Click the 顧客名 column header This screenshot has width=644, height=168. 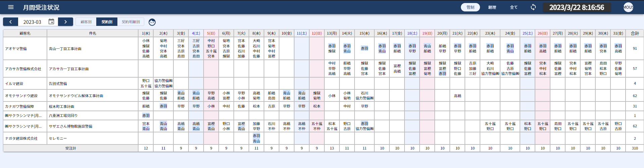pos(25,33)
